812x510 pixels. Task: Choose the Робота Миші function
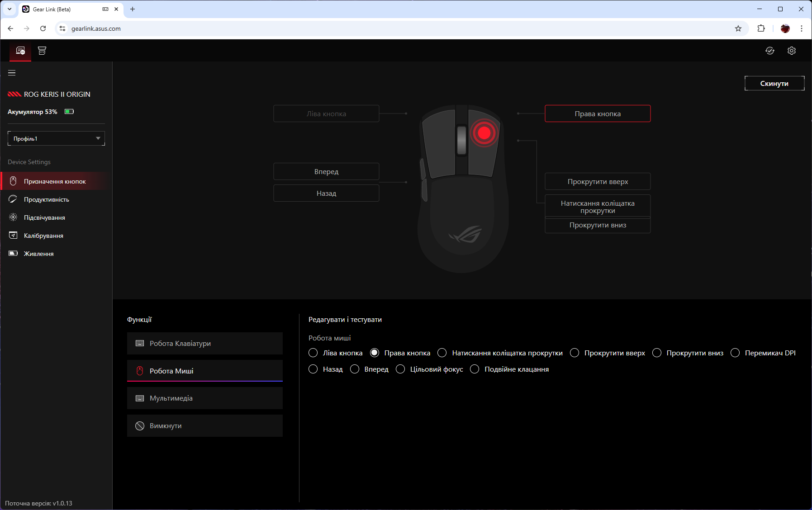tap(205, 371)
